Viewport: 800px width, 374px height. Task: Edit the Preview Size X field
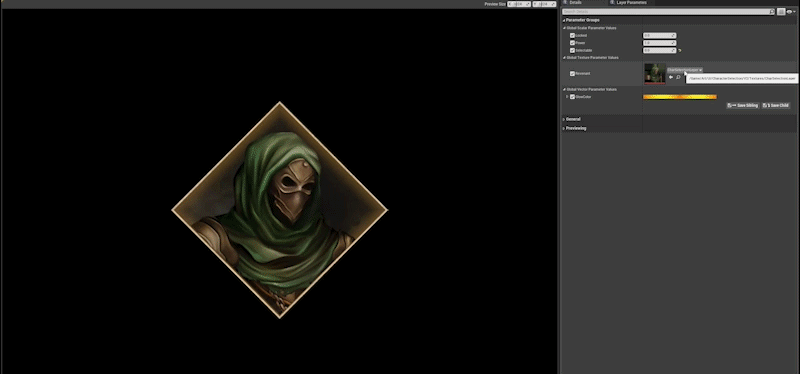(519, 4)
